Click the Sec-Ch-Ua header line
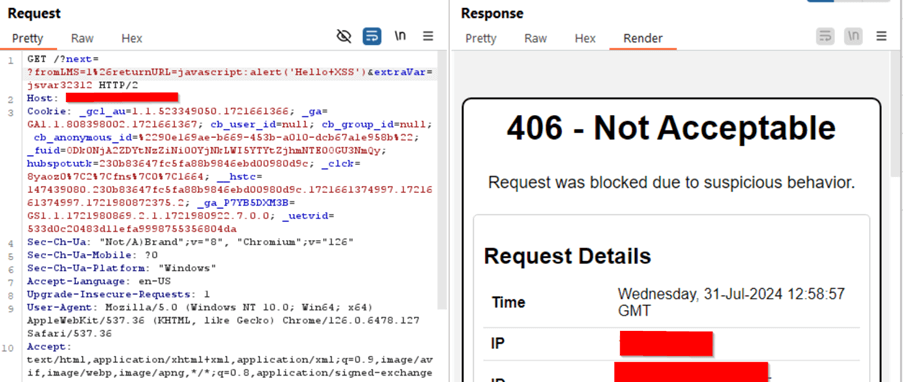The image size is (903, 382). point(190,242)
